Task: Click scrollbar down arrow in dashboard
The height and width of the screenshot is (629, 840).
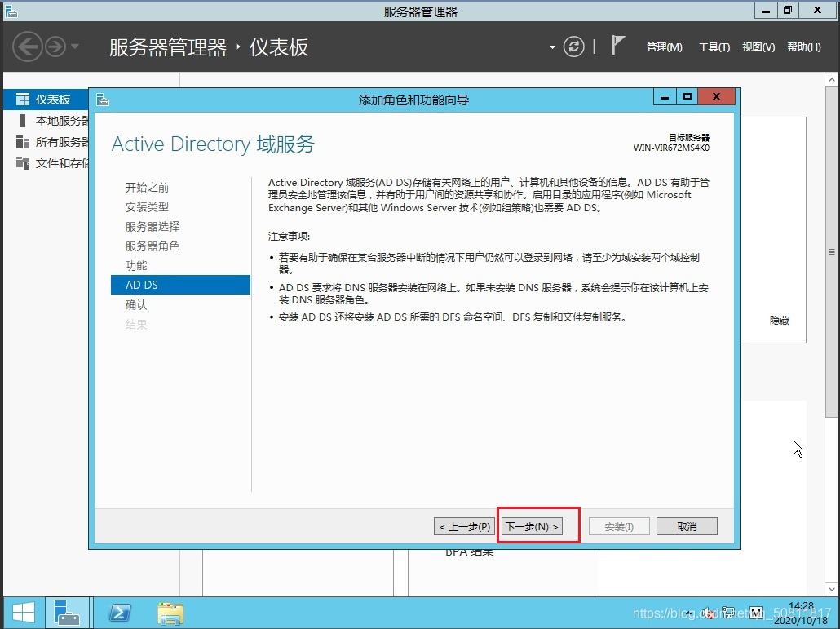Action: [831, 589]
